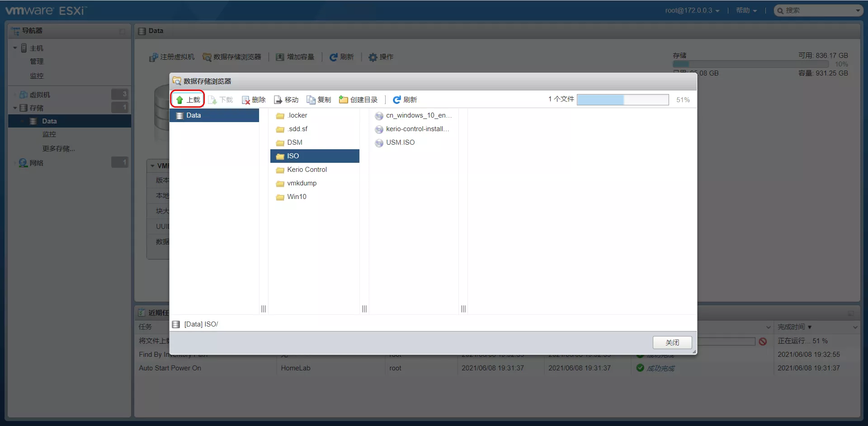The height and width of the screenshot is (426, 868).
Task: Select the Kerio Control folder
Action: click(x=307, y=170)
